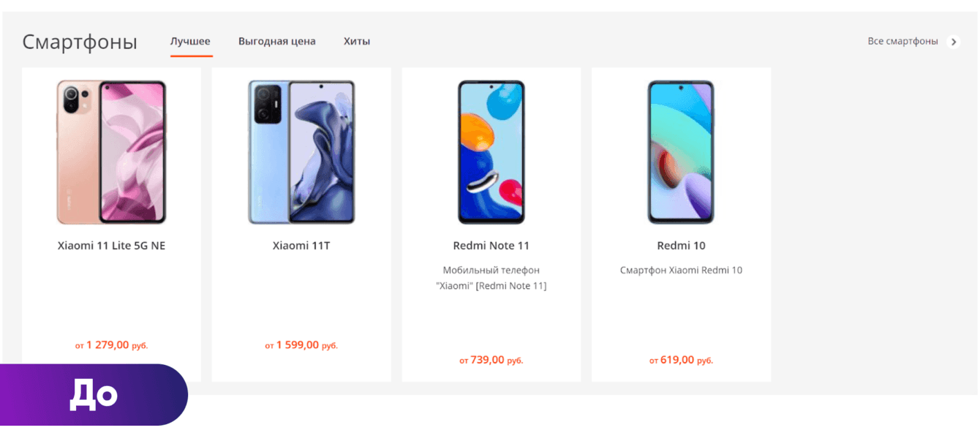Image resolution: width=980 pixels, height=441 pixels.
Task: Click the arrow icon beside Все смартфоны
Action: [954, 42]
